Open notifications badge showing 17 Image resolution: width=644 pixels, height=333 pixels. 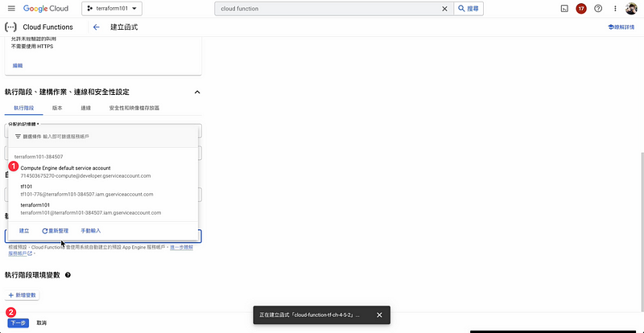[x=580, y=9]
